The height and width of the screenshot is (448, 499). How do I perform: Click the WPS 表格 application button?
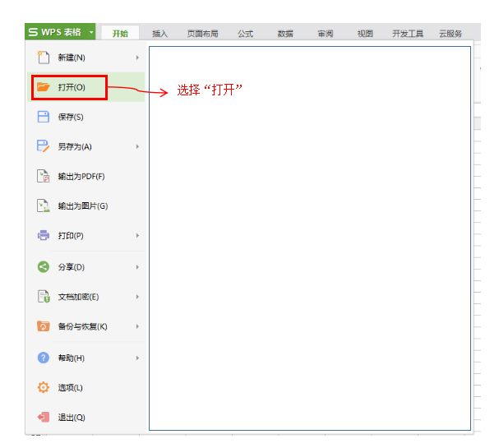[x=60, y=31]
